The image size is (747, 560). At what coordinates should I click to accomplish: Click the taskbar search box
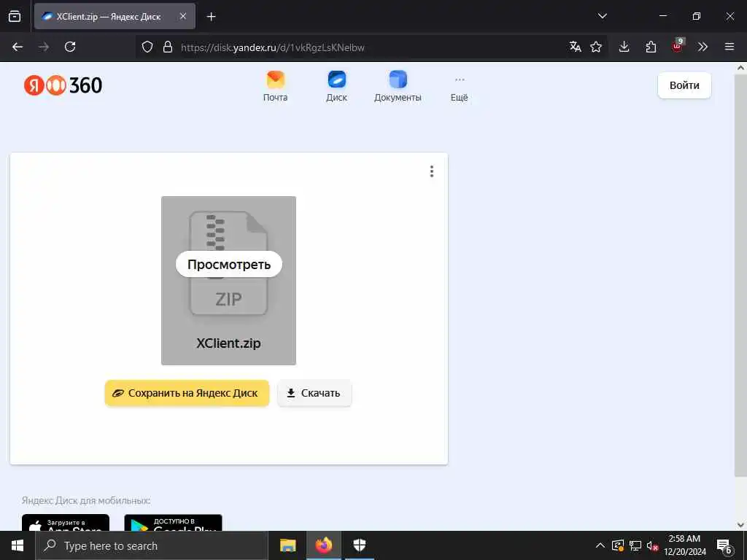152,545
